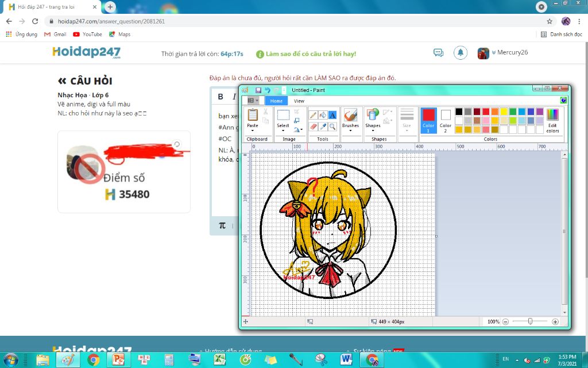Open the Windows Start menu

tap(10, 360)
